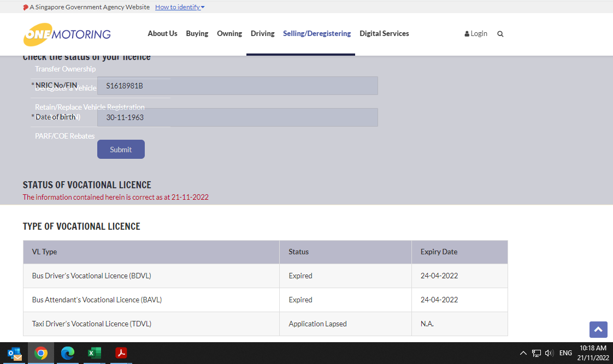This screenshot has width=613, height=364.
Task: Click the scroll-to-top arrow button
Action: point(598,330)
